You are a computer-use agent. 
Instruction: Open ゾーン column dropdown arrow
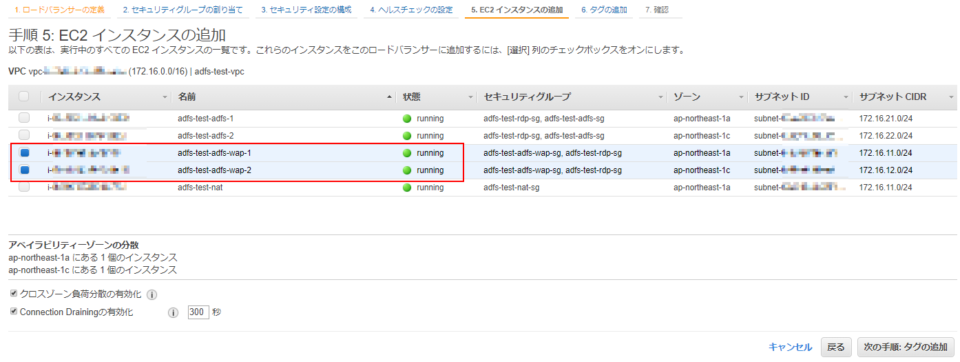click(741, 97)
